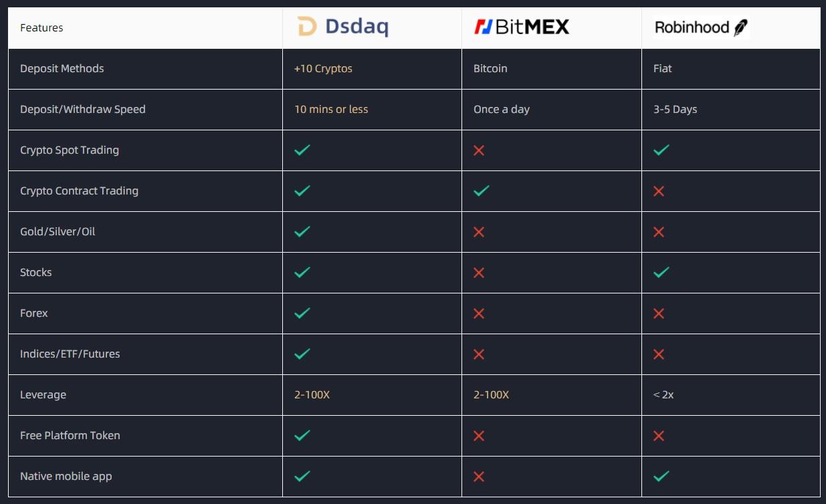Screen dimensions: 826x504
Task: Click the 'Deposit Methods' row label
Action: (x=62, y=68)
